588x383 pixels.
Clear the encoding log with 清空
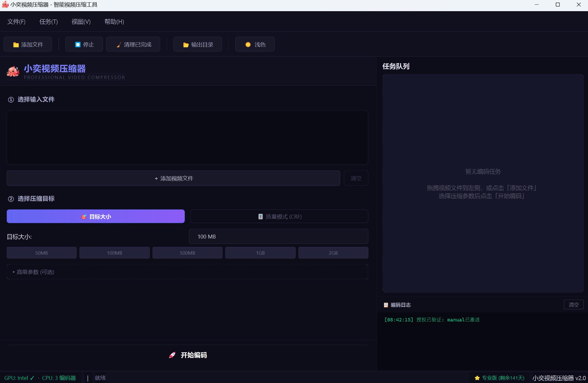click(x=573, y=305)
